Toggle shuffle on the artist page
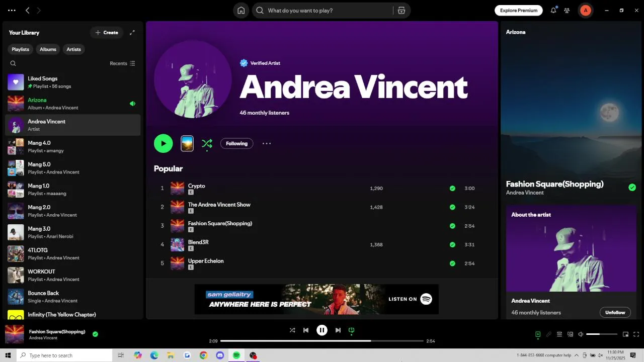Viewport: 644px width, 362px height. (x=207, y=143)
